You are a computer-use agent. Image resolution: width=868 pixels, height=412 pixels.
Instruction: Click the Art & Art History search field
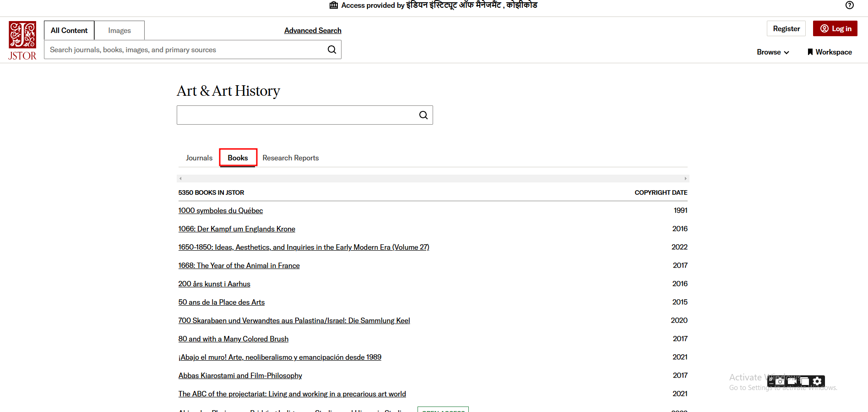tap(298, 115)
